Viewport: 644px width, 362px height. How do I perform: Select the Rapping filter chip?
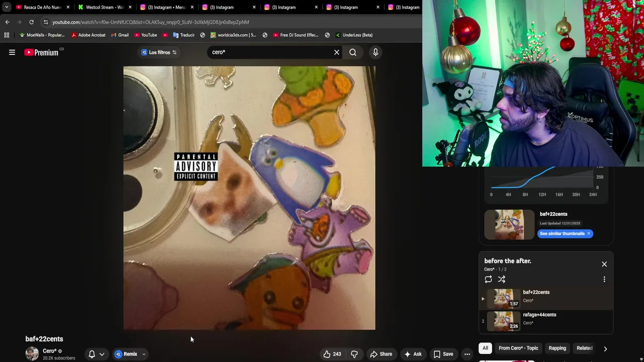point(557,348)
